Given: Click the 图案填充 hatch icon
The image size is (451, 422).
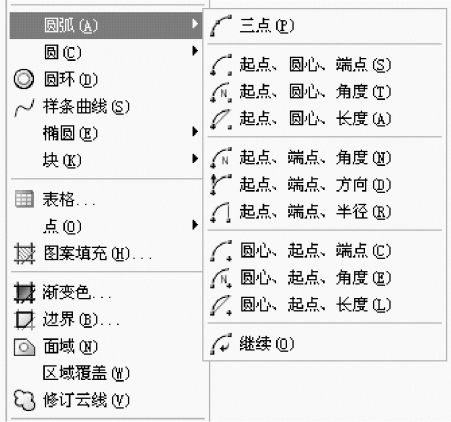Looking at the screenshot, I should (24, 253).
